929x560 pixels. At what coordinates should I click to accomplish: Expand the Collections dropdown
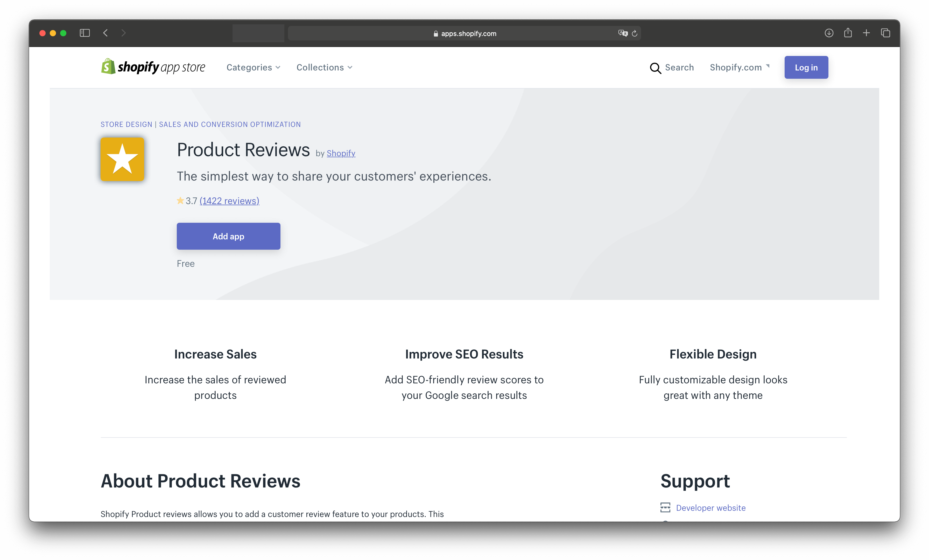point(324,67)
